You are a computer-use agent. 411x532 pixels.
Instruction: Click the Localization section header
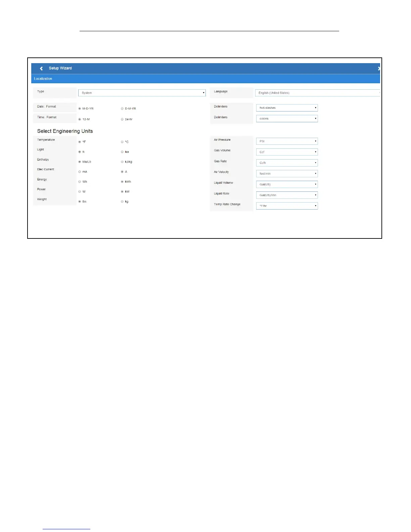(x=205, y=79)
